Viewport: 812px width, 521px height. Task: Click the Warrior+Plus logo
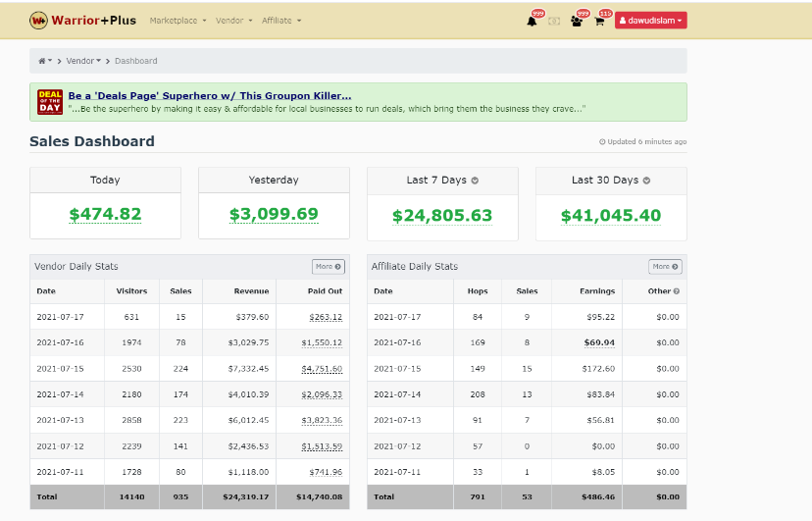coord(82,20)
